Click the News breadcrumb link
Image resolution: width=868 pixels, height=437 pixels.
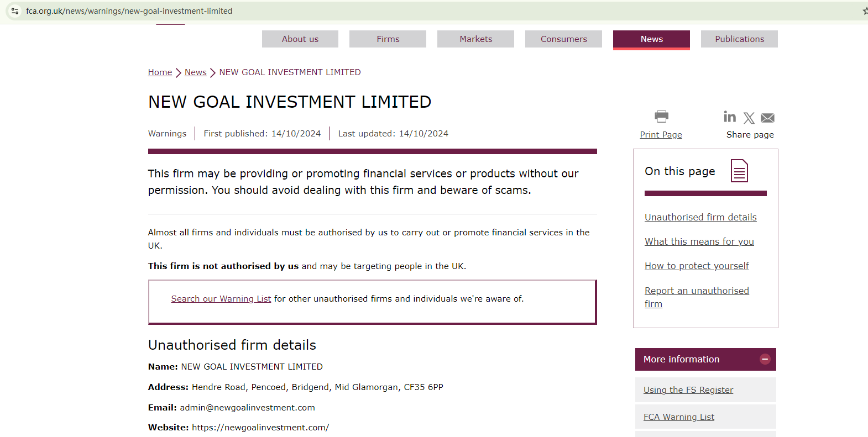click(x=195, y=72)
